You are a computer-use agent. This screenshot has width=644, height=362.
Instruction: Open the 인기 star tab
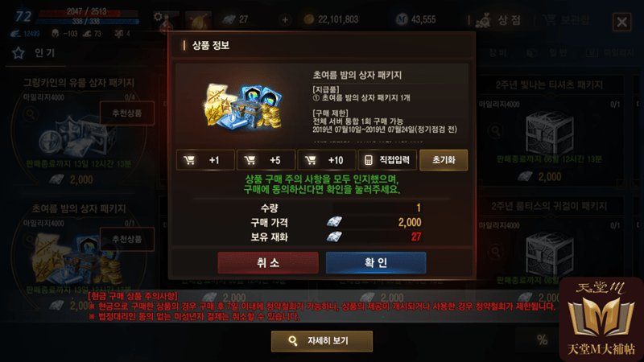[x=35, y=53]
